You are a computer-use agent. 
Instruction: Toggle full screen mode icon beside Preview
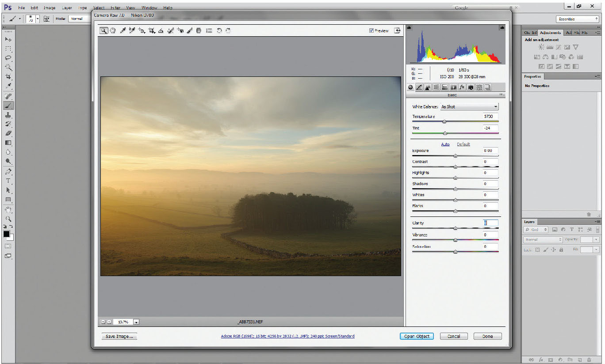coord(398,30)
